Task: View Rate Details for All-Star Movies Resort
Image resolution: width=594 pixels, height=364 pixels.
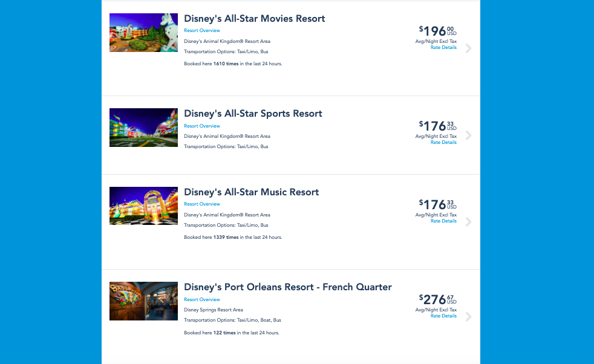Action: coord(443,48)
